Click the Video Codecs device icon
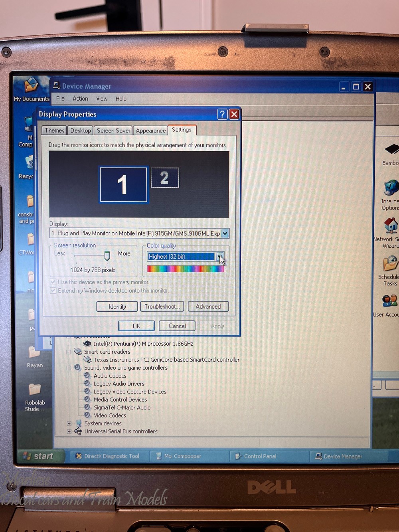399x532 pixels. (x=87, y=415)
